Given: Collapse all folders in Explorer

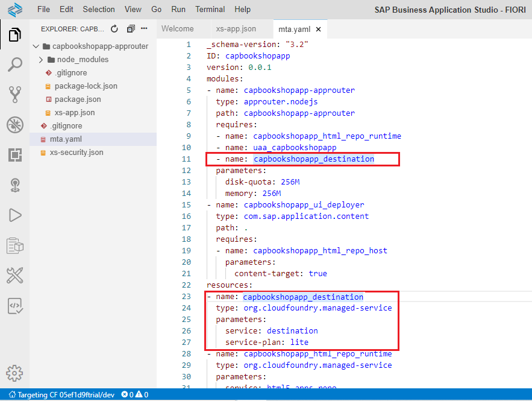Looking at the screenshot, I should (131, 27).
